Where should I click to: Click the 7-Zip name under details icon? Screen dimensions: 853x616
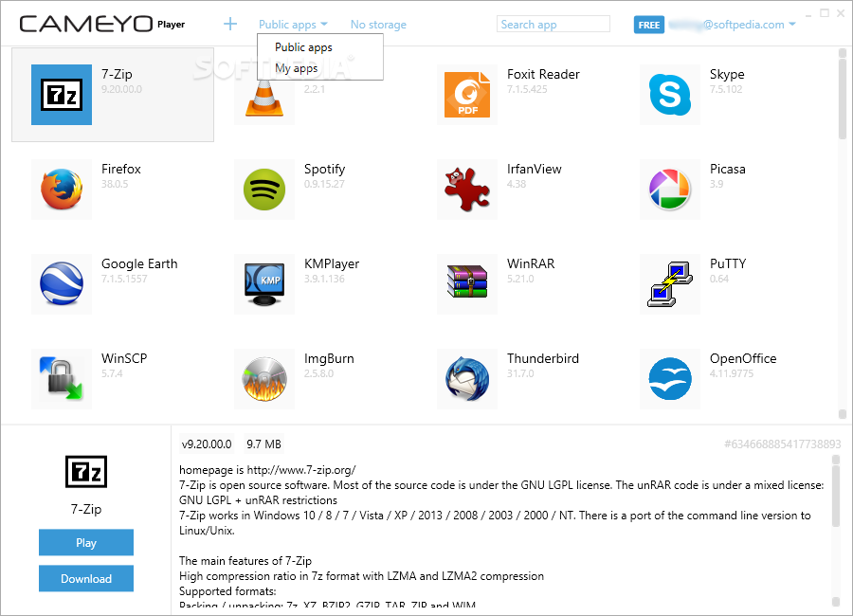[86, 509]
